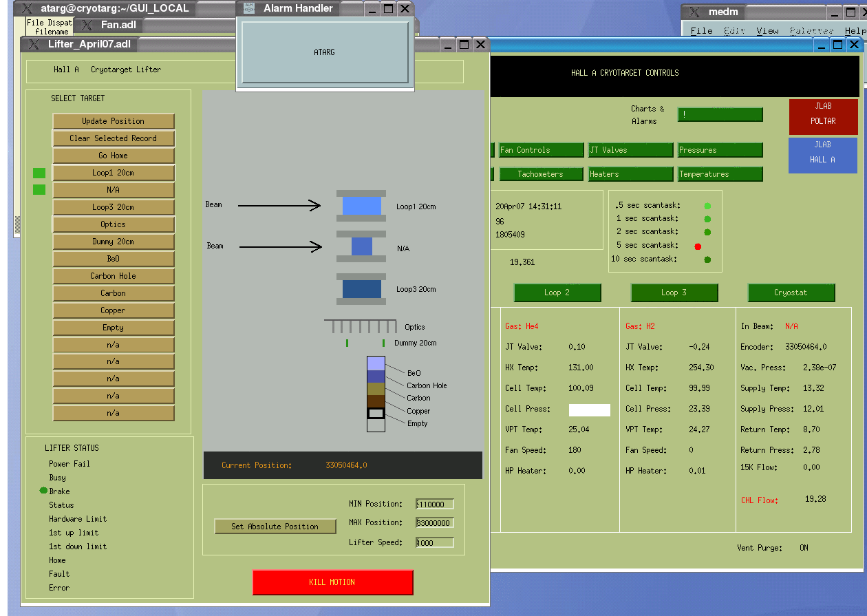Open the Edit menu in medm window
Viewport: 867px width, 616px height.
[x=734, y=31]
